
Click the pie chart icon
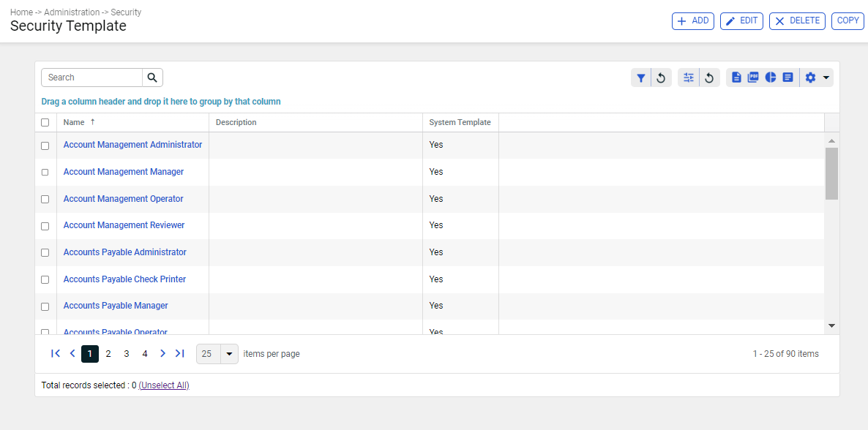click(771, 78)
